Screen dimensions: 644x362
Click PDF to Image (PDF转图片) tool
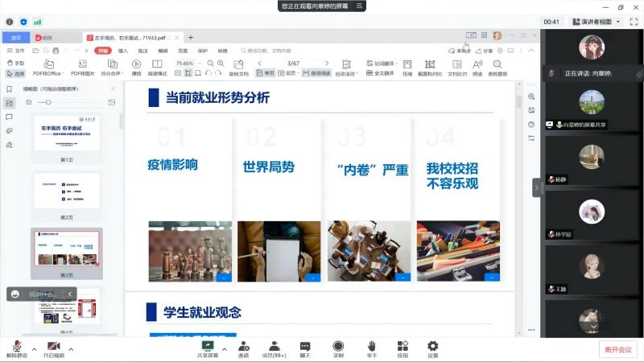pyautogui.click(x=83, y=68)
